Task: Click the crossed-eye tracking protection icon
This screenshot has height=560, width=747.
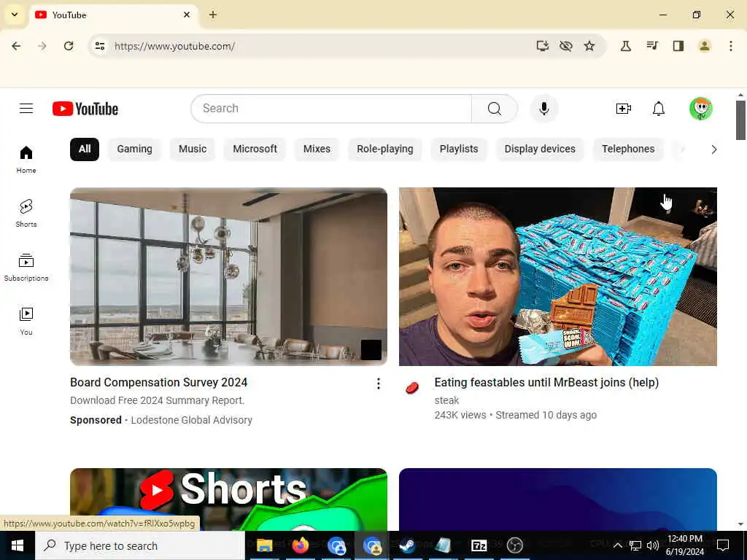Action: pyautogui.click(x=565, y=46)
